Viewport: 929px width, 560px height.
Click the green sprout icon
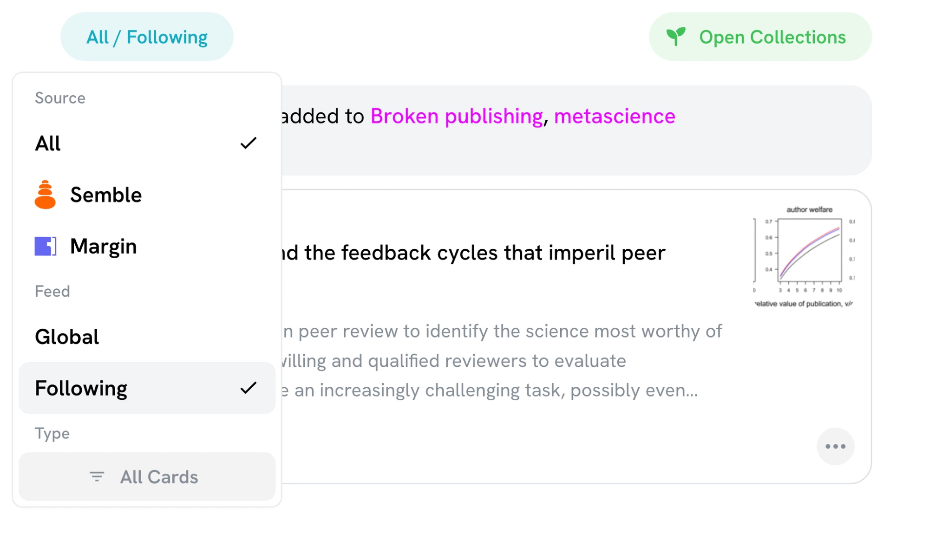pos(676,37)
